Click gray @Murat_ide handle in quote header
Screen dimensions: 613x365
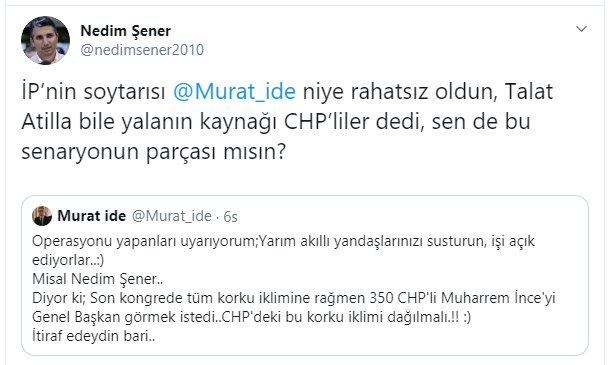pos(172,216)
